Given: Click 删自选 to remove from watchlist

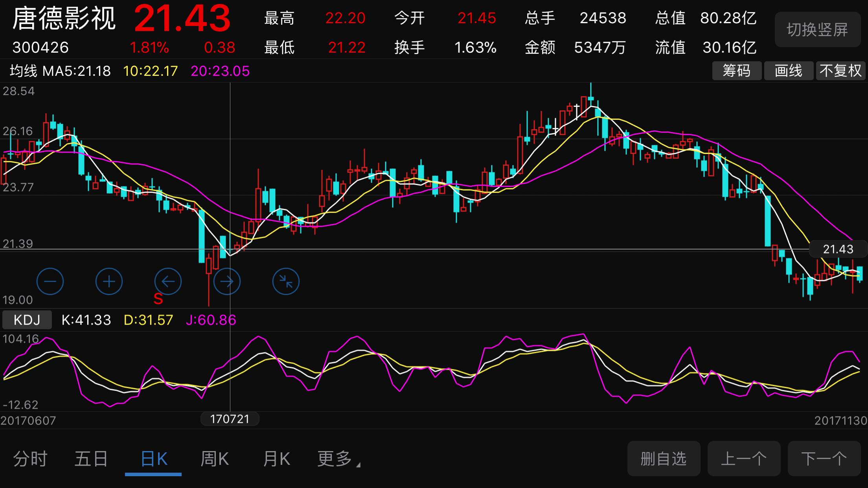Looking at the screenshot, I should (664, 458).
